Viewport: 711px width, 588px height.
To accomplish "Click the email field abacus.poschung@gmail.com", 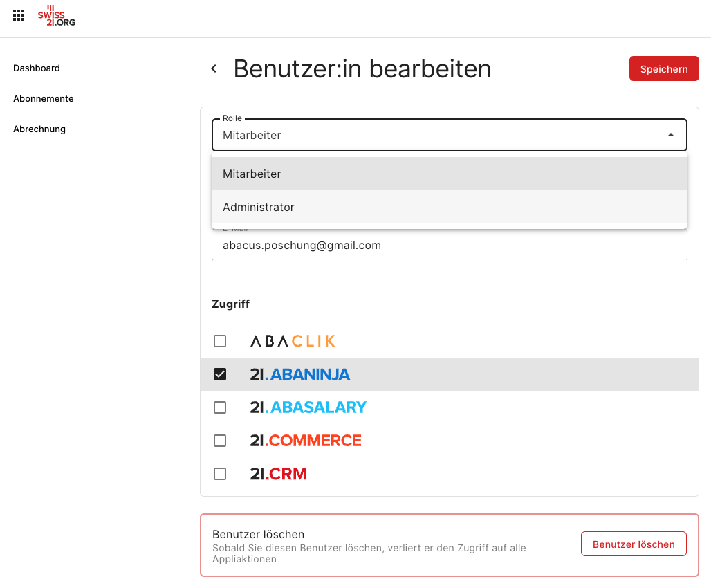I will tap(450, 245).
